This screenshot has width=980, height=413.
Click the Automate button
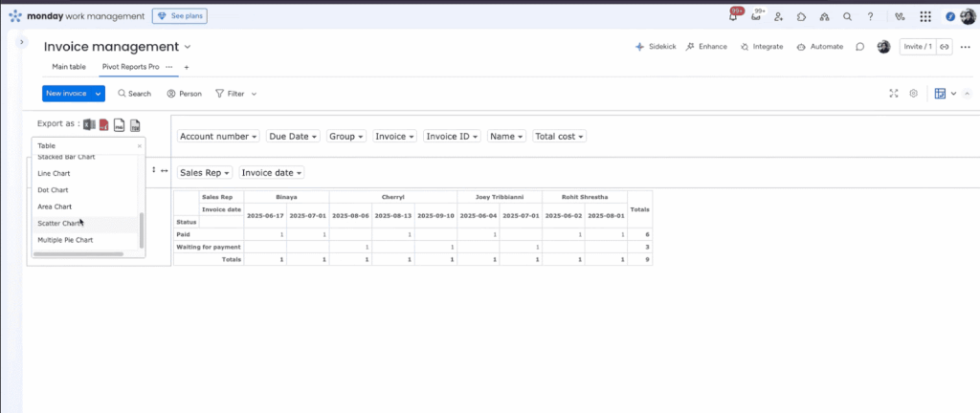coord(820,47)
